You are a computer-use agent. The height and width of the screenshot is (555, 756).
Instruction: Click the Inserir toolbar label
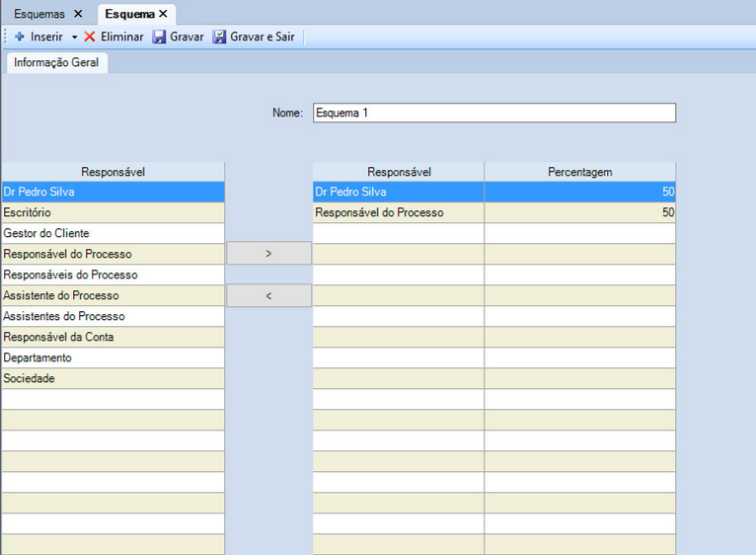coord(46,37)
